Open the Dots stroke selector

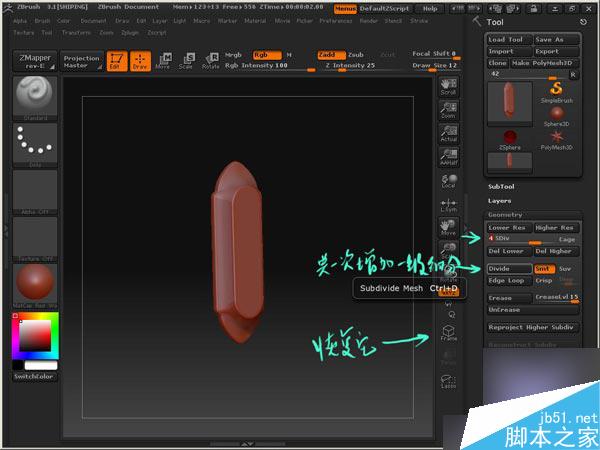(x=35, y=145)
